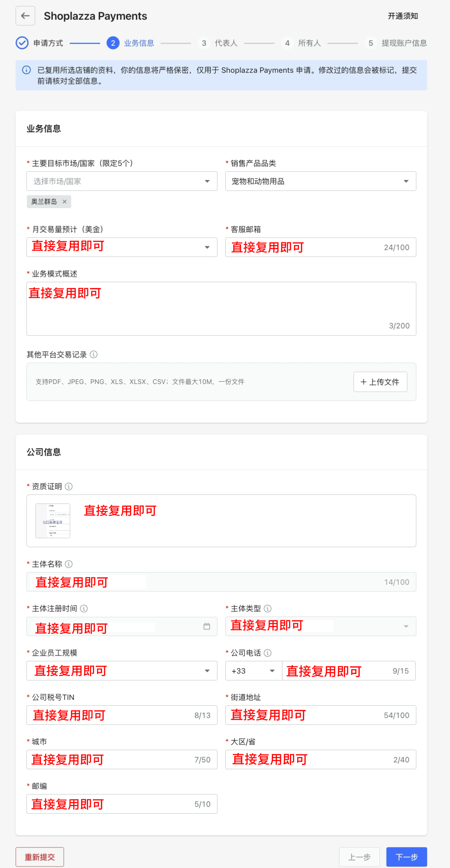
Task: Open the 企业员工规模 dropdown
Action: pos(122,671)
